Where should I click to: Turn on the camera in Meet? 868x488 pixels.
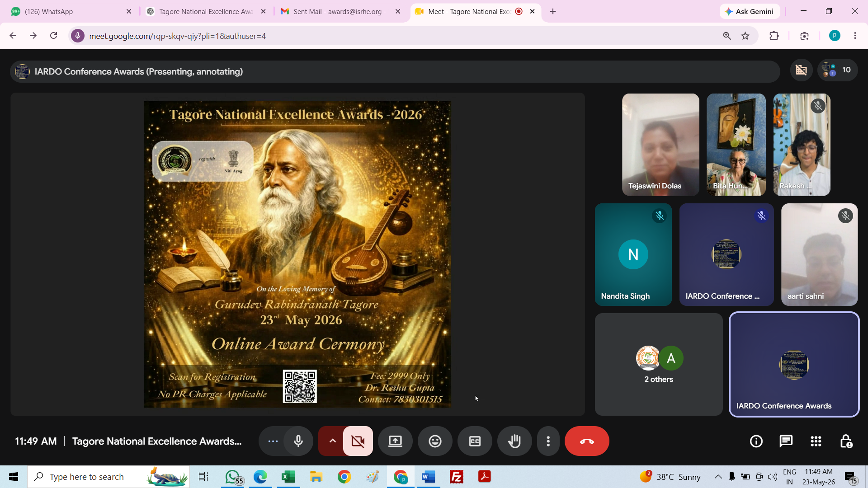tap(358, 441)
